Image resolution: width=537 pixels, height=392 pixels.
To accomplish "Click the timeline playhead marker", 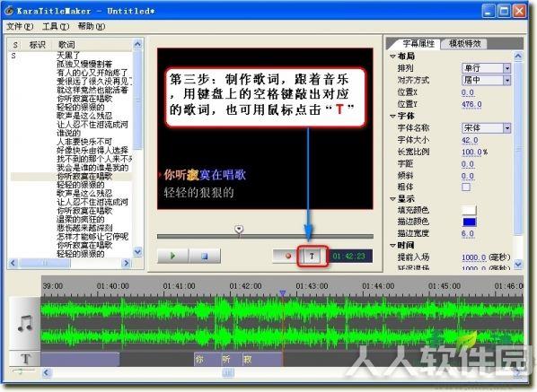I will pyautogui.click(x=282, y=293).
